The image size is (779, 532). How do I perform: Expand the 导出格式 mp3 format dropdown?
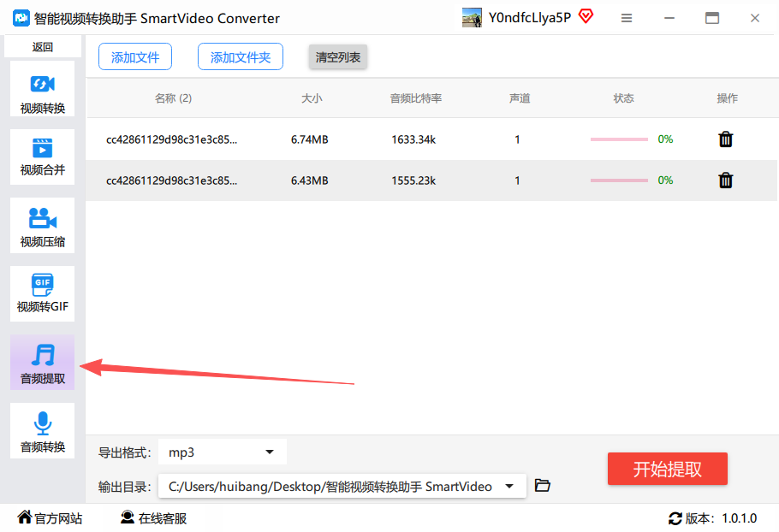click(270, 452)
